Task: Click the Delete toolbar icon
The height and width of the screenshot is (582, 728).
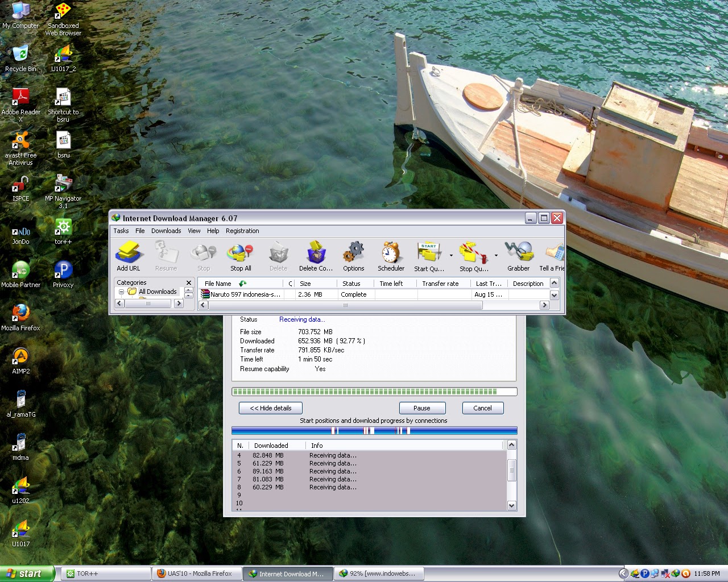Action: point(278,256)
